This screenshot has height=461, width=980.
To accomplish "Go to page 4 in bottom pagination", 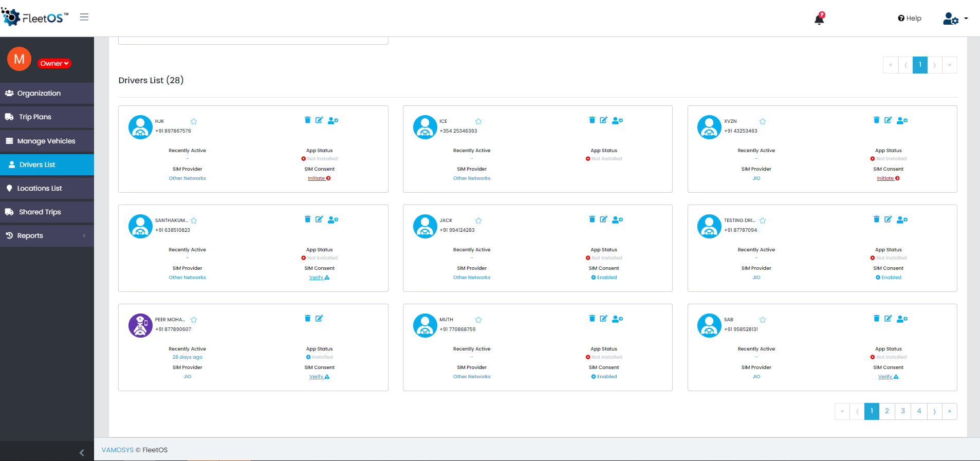I will pos(919,411).
